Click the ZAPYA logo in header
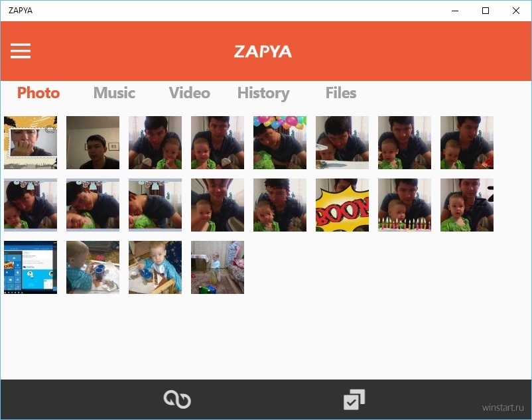 tap(263, 52)
